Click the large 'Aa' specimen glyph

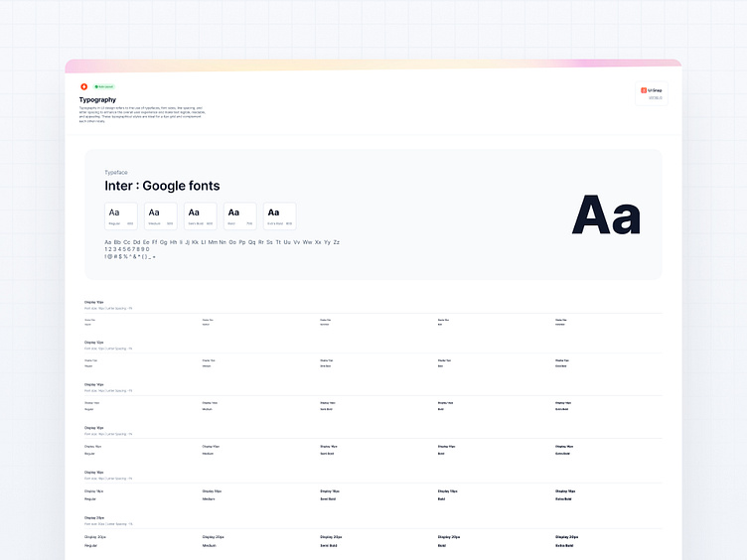606,214
